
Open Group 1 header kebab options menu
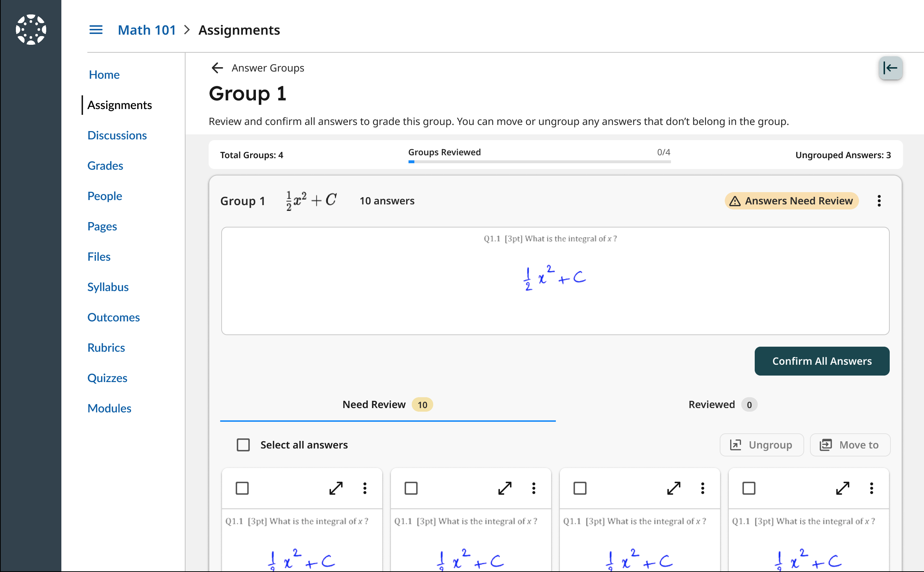tap(879, 201)
